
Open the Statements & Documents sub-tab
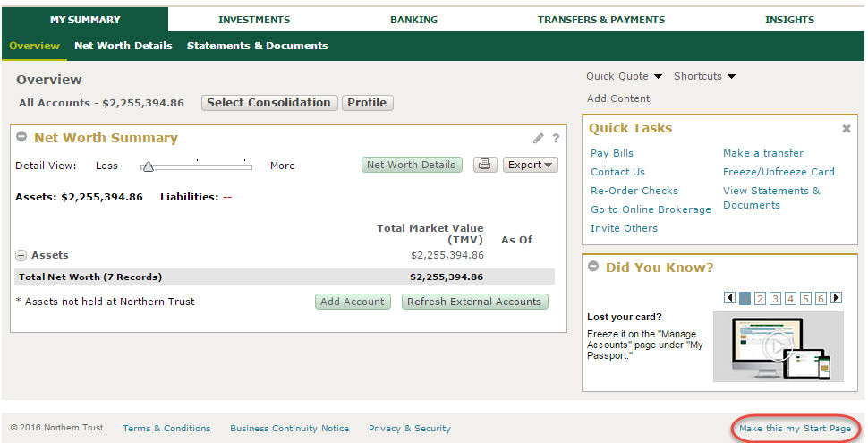258,46
